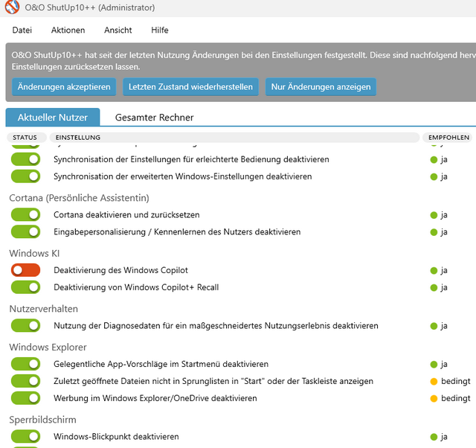Collapse Cortana (Persönliche Assistentin) group header
Screen dimensions: 476x448
(x=80, y=198)
